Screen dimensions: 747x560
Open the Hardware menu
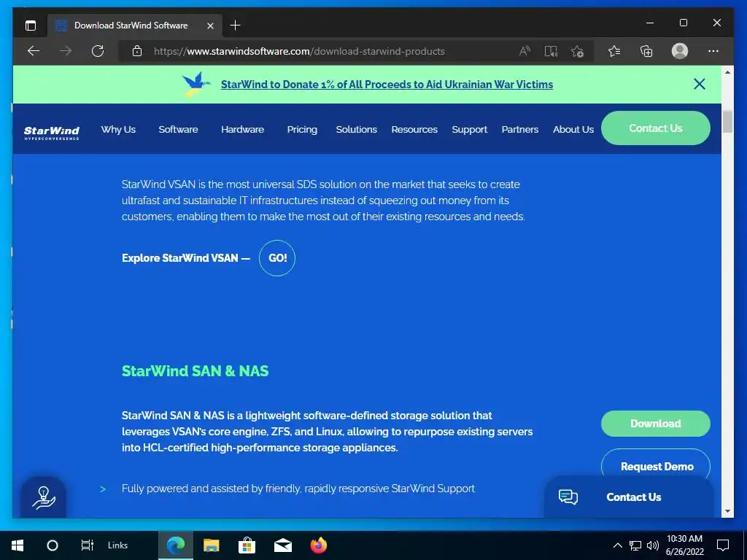click(x=242, y=130)
